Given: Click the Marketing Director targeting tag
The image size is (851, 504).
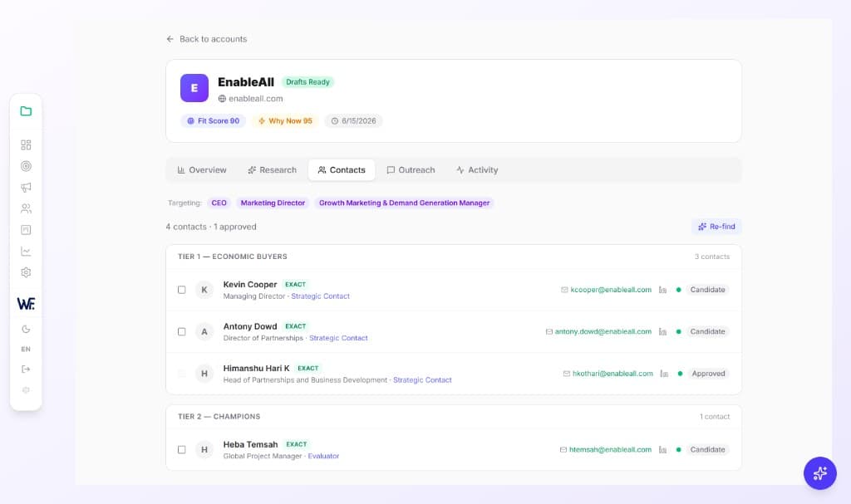Looking at the screenshot, I should 273,203.
